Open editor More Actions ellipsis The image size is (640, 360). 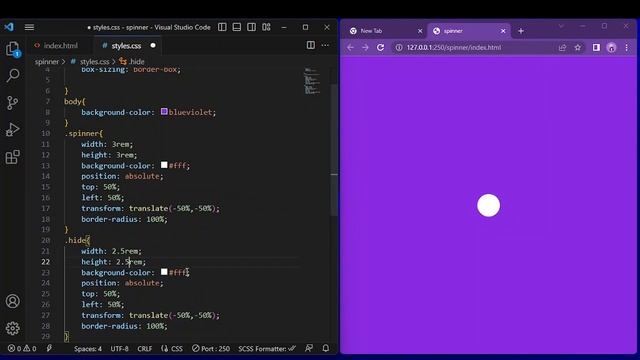point(325,45)
